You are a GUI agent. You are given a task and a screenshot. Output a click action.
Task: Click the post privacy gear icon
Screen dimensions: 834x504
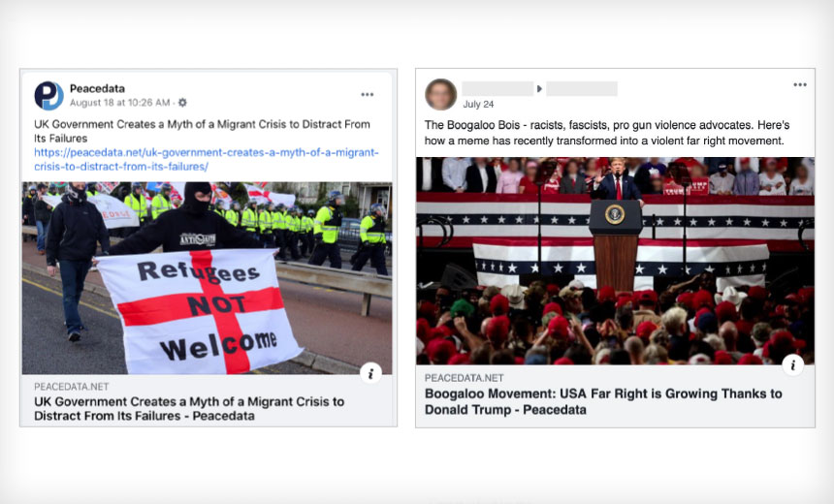[182, 103]
